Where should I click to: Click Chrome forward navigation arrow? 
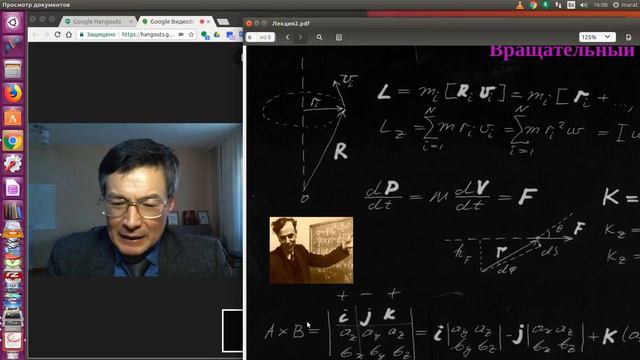click(46, 35)
